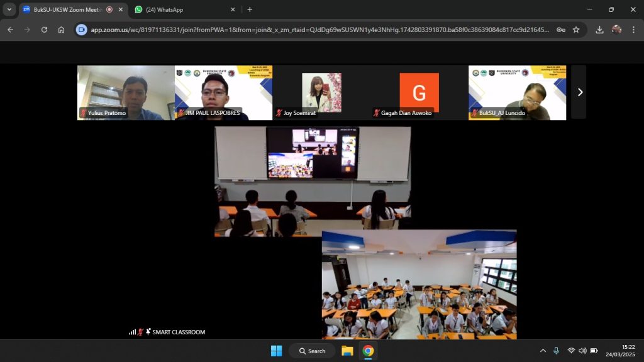The image size is (644, 362).
Task: Go to the browser home page
Action: click(61, 30)
